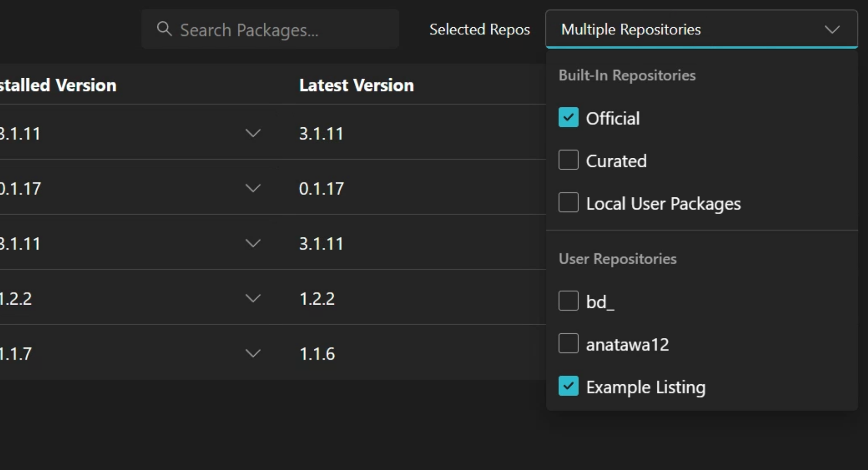
Task: Check the anatawa12 user repository
Action: click(568, 343)
